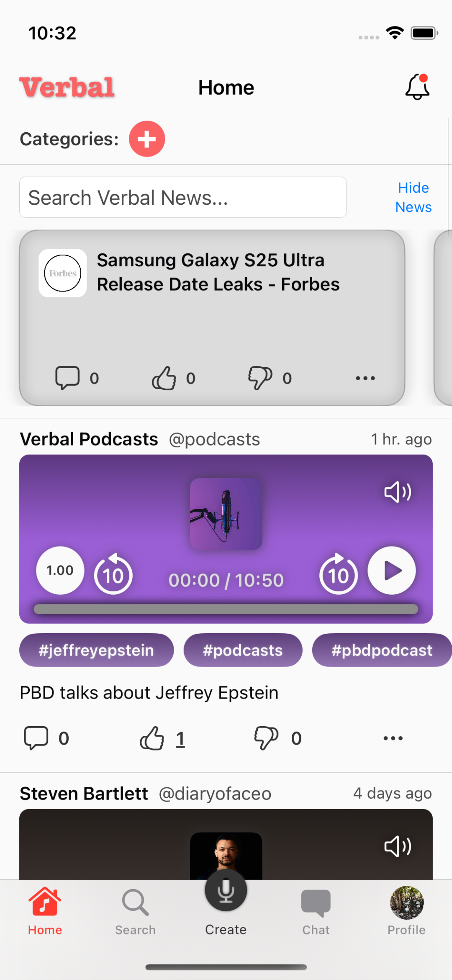
Task: Hide the news section
Action: (413, 197)
